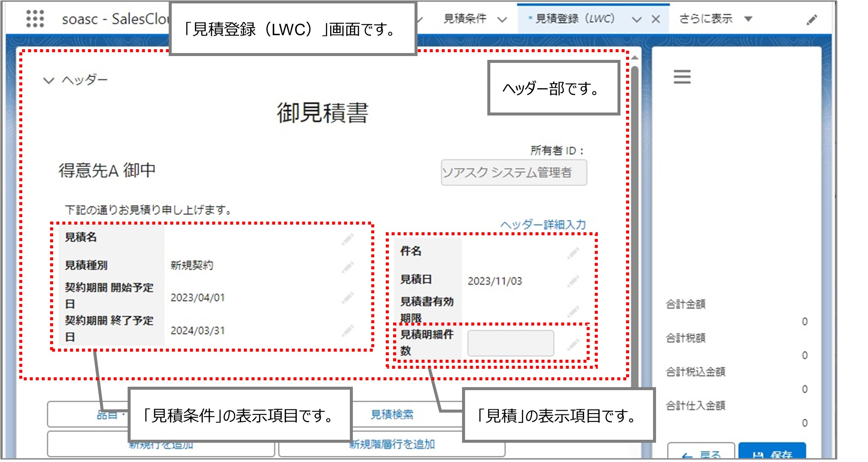Click the navigation edit pencil at top right
Screen dimensions: 868x462
(812, 20)
